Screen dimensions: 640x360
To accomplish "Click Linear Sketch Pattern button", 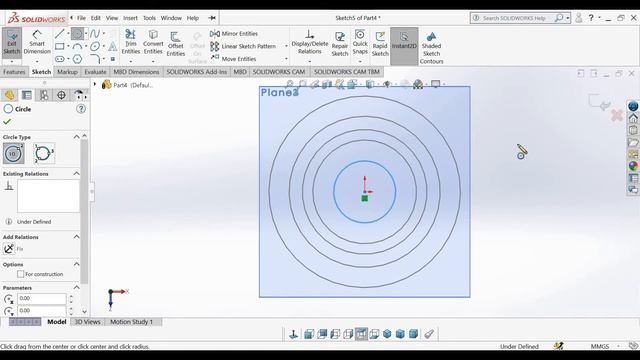I will click(243, 46).
